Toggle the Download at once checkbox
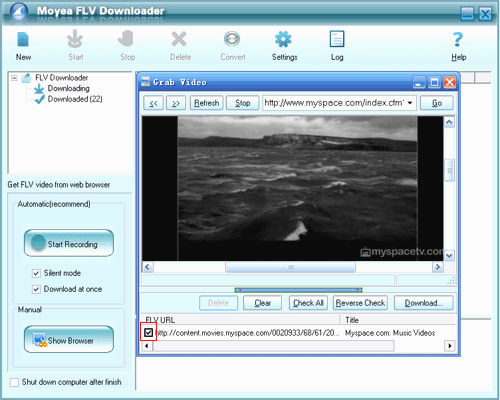 click(36, 289)
